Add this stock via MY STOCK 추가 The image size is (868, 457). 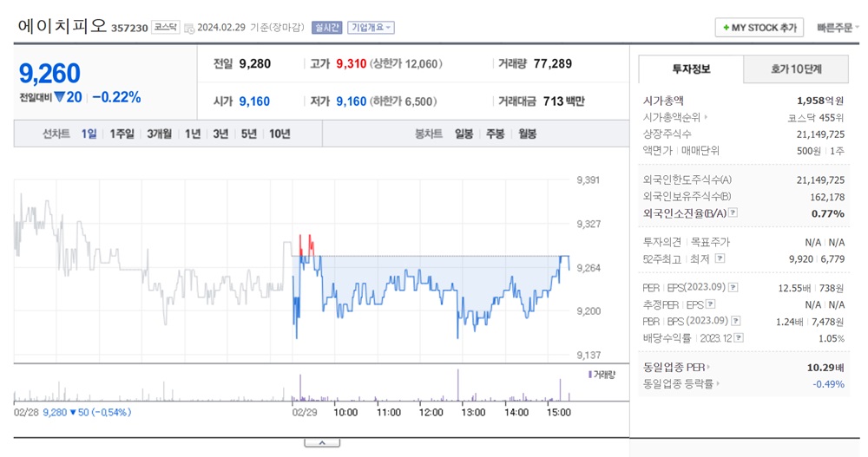coord(759,28)
